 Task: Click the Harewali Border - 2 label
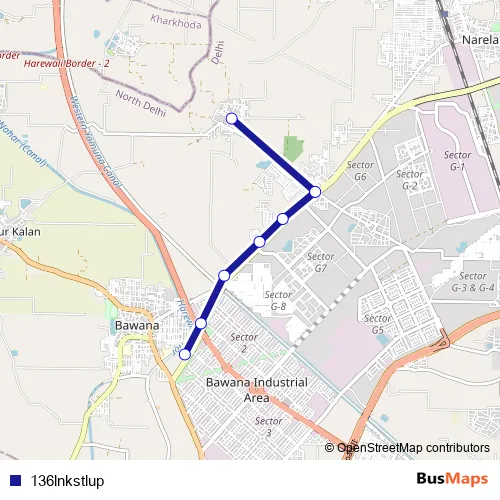(x=67, y=63)
